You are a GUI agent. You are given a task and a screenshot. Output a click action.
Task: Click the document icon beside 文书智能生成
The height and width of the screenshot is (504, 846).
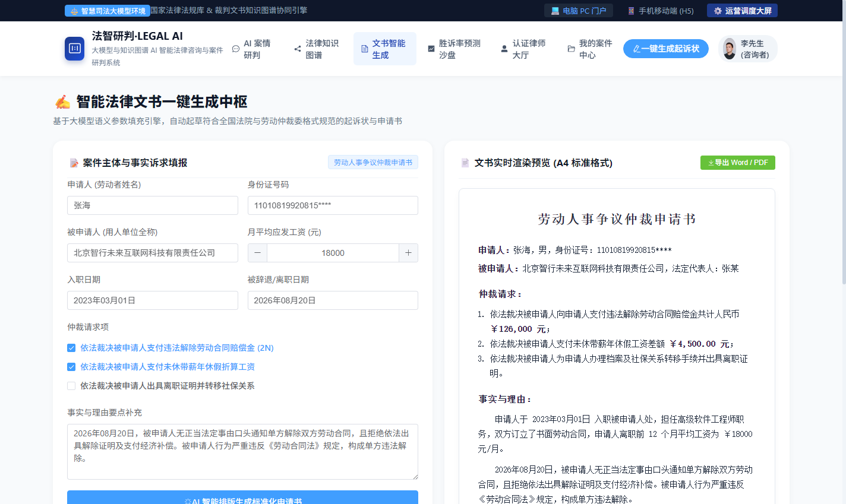tap(364, 49)
